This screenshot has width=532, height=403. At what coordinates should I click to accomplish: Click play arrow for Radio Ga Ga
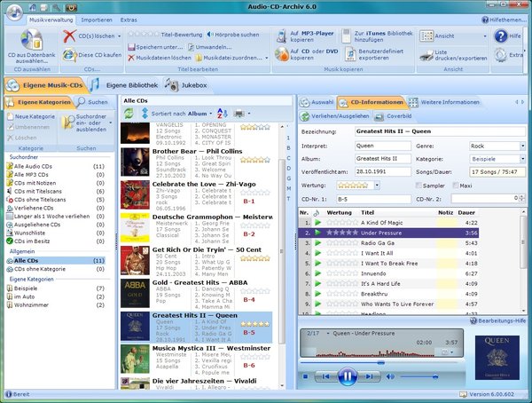(318, 243)
